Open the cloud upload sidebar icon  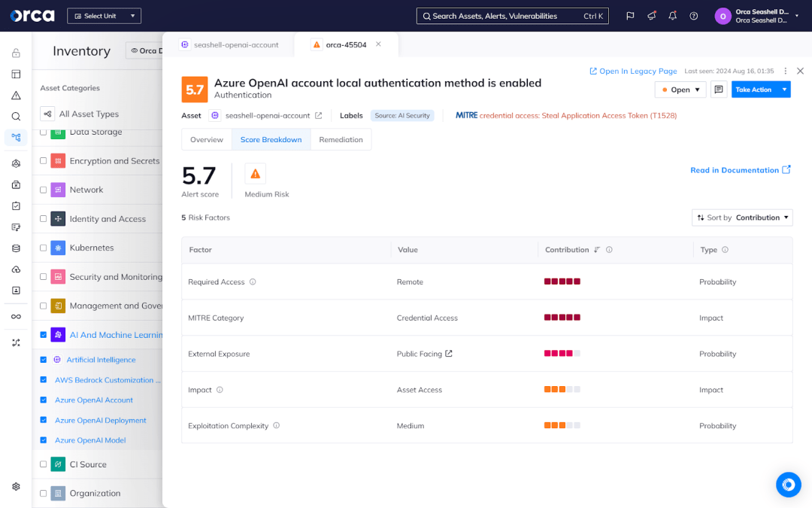click(16, 269)
